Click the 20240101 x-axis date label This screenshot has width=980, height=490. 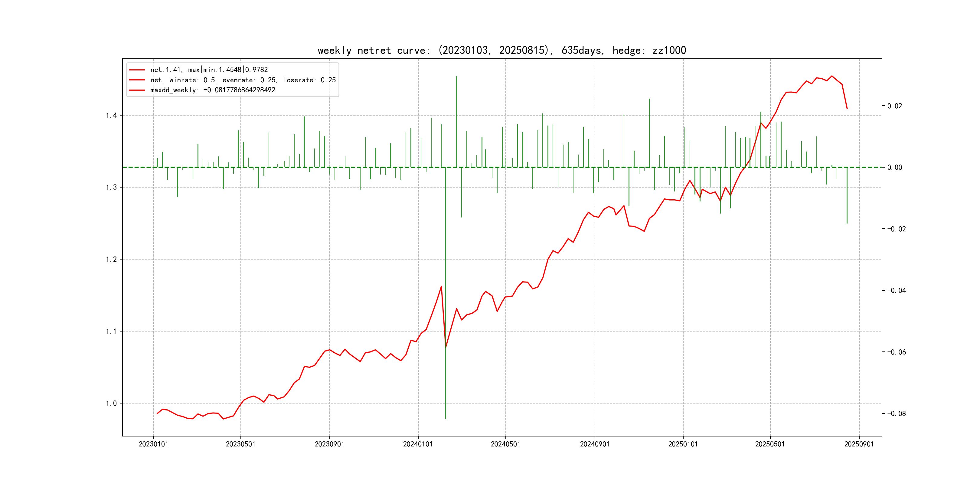point(418,444)
